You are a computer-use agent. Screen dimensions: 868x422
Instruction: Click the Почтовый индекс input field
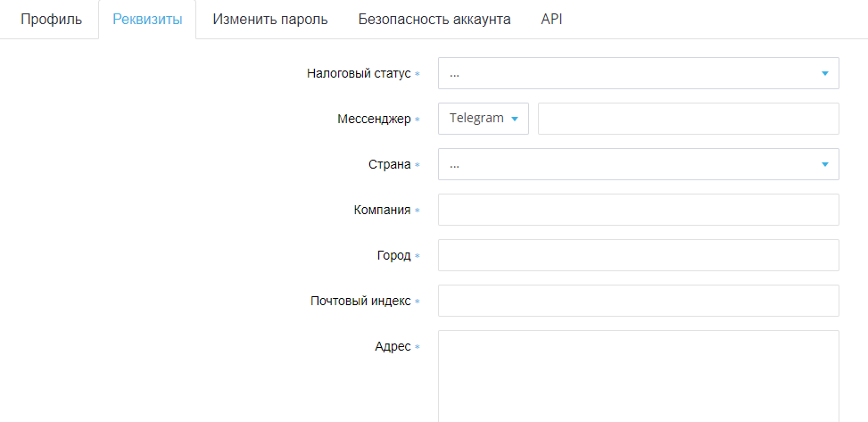click(x=638, y=300)
